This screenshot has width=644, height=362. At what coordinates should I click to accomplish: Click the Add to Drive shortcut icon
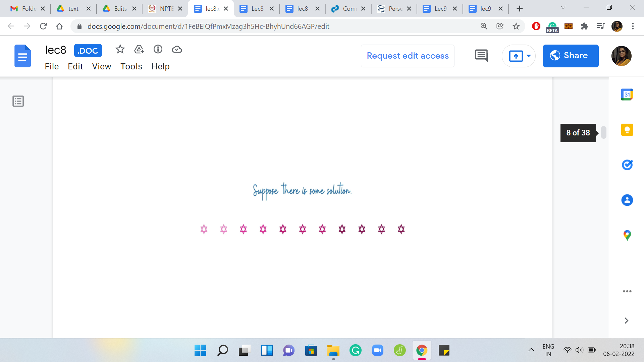(x=139, y=50)
